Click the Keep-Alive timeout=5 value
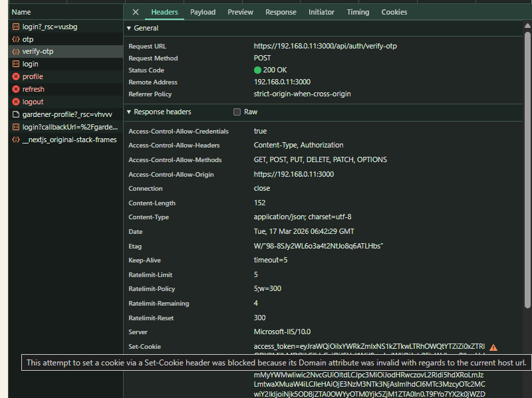 [271, 260]
